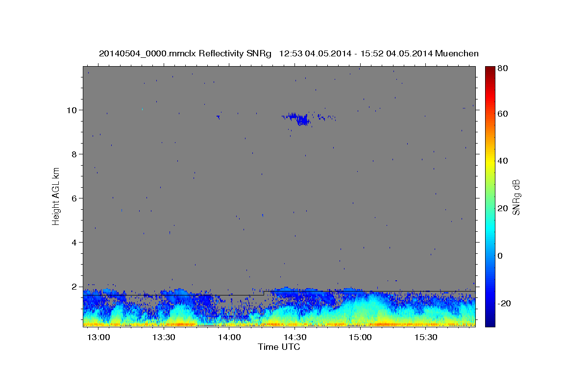Click the height tick label 4

coord(75,242)
